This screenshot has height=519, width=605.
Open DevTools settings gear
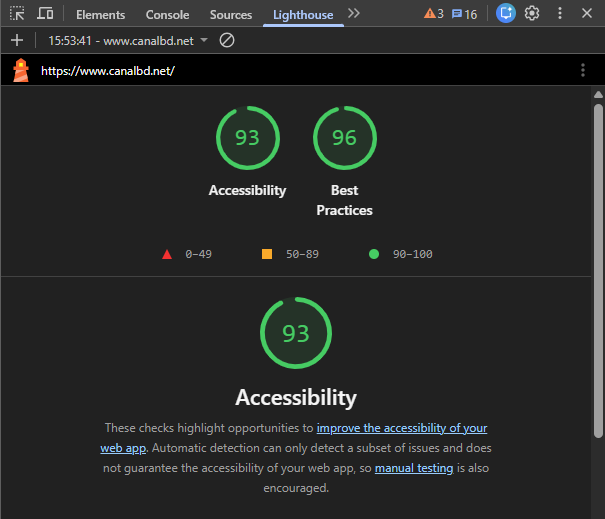(x=532, y=14)
